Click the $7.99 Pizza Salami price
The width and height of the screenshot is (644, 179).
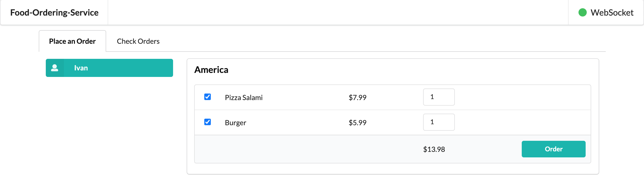pos(357,98)
